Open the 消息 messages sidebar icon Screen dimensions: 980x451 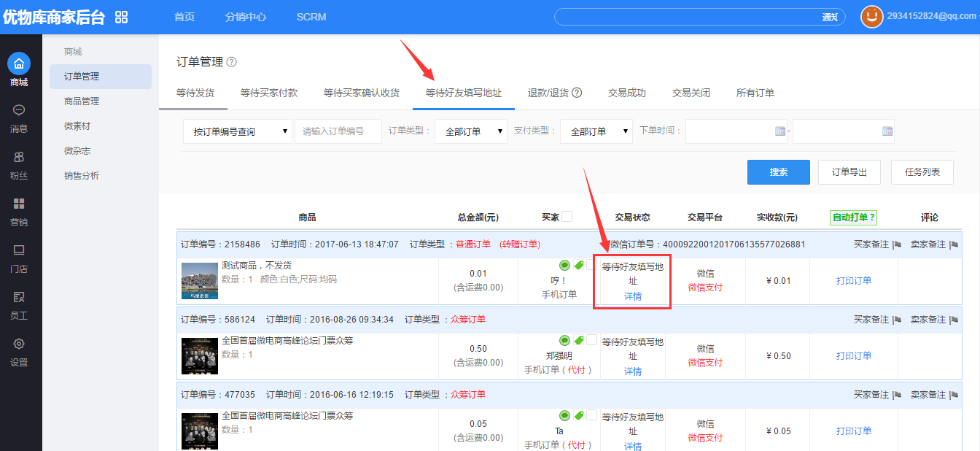19,117
